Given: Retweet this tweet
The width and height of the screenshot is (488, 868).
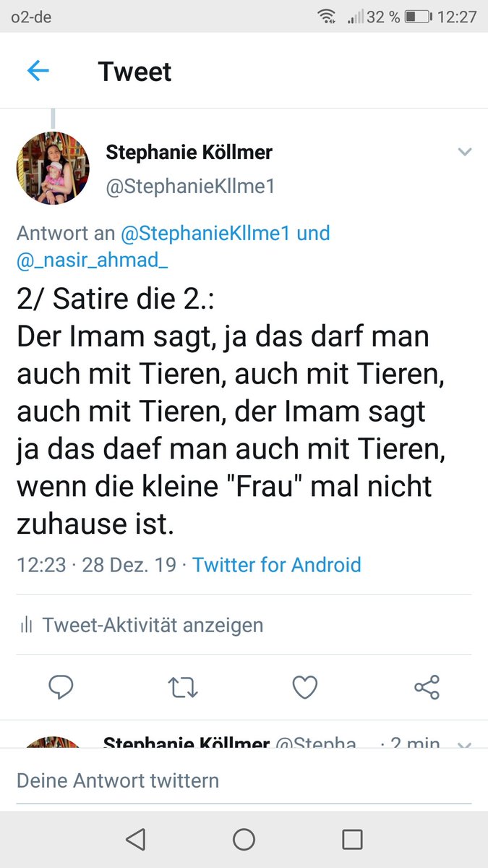Looking at the screenshot, I should tap(182, 687).
